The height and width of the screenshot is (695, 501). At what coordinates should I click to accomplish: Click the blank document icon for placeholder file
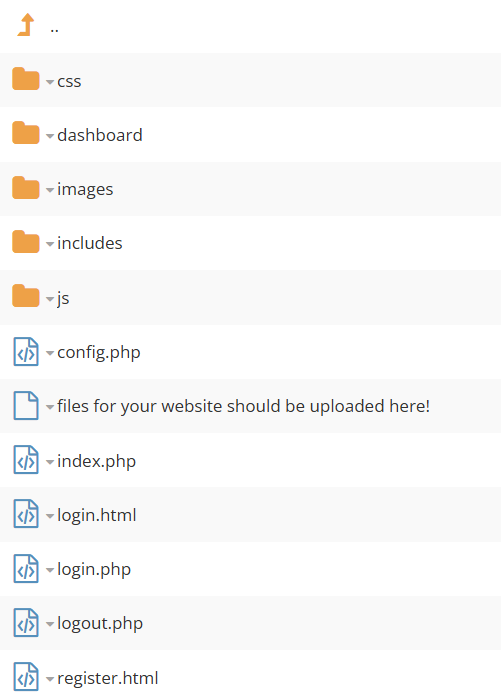[26, 405]
